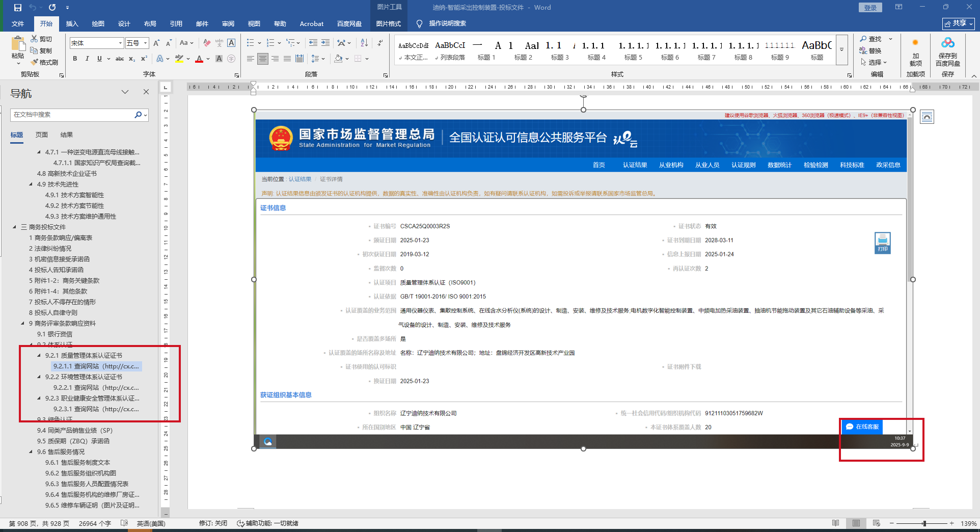Image resolution: width=980 pixels, height=532 pixels.
Task: Collapse the 9.2.1 质量管理体系认证证书 heading
Action: (x=39, y=355)
